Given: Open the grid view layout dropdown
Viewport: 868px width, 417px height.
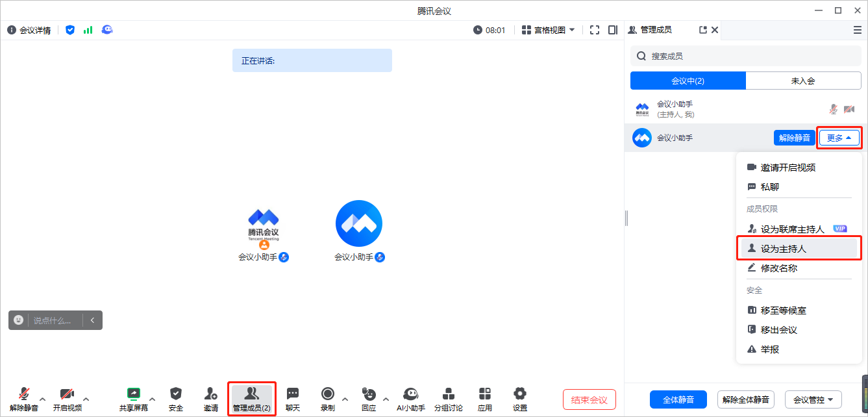Looking at the screenshot, I should point(549,30).
